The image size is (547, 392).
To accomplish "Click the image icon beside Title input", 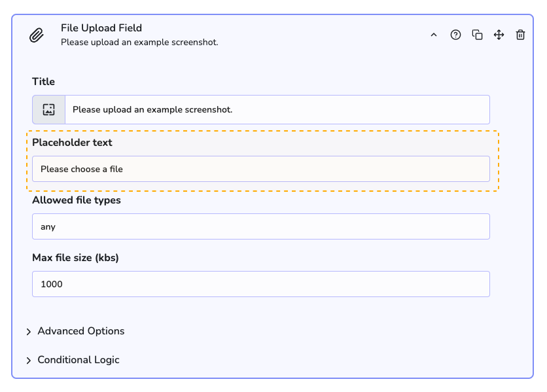I will coord(49,110).
